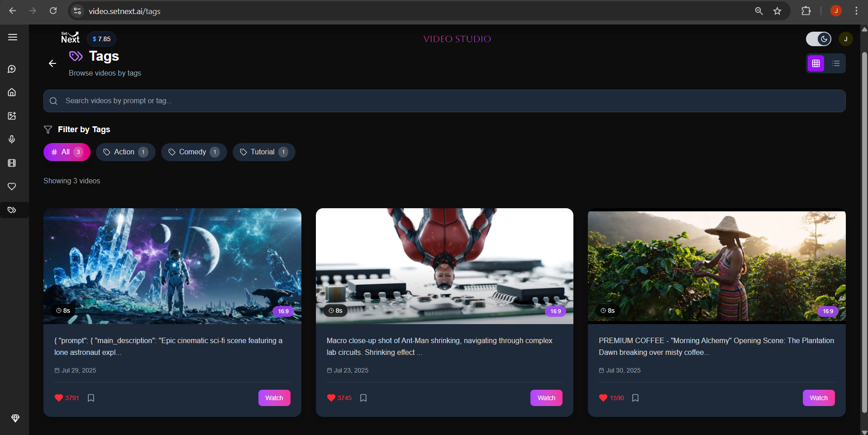Open the coffee plantation video thumbnail
Viewport: 868px width, 435px height.
pyautogui.click(x=716, y=266)
